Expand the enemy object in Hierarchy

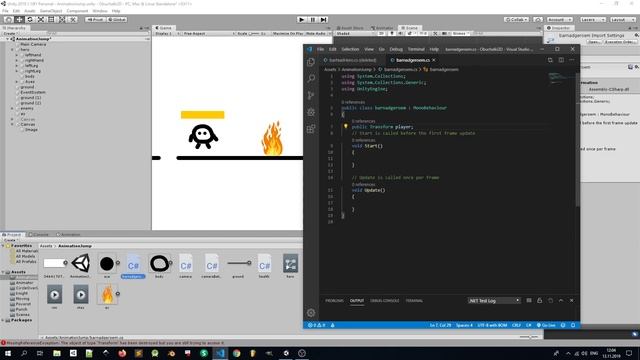[x=12, y=109]
